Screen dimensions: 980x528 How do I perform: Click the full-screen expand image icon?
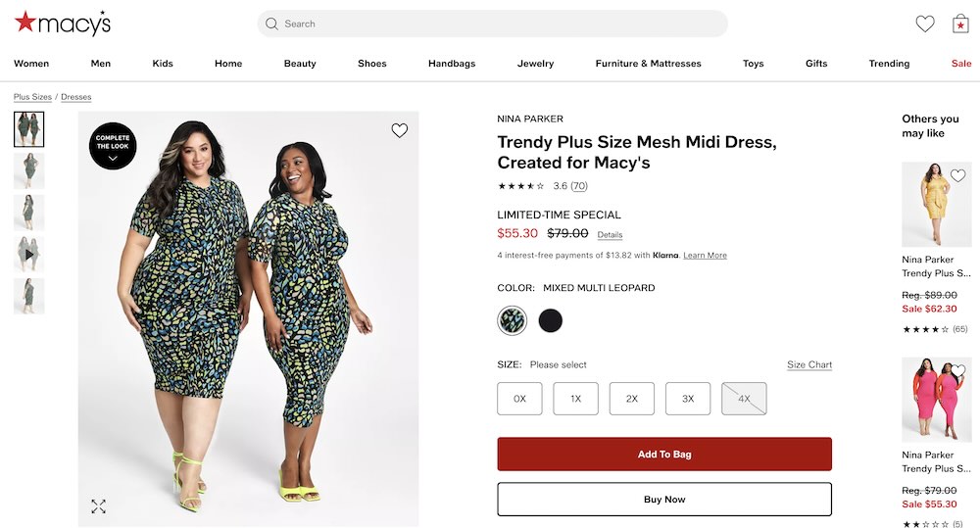(99, 506)
